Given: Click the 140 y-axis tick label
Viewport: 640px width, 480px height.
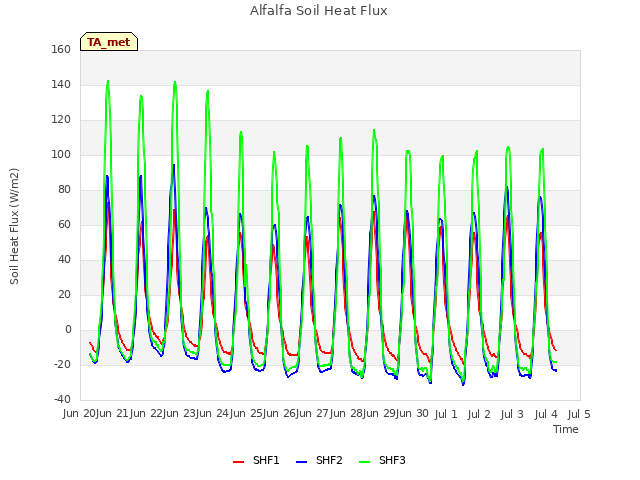Looking at the screenshot, I should 61,84.
